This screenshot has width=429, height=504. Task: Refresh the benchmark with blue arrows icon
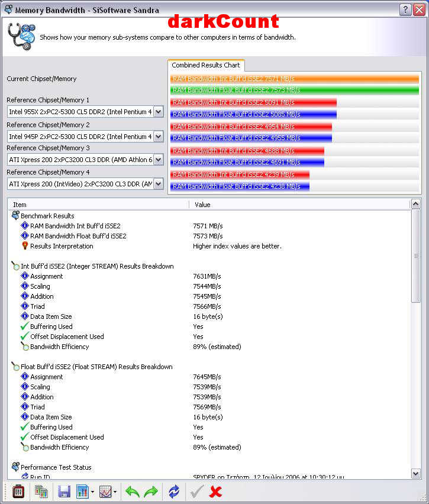tap(174, 492)
